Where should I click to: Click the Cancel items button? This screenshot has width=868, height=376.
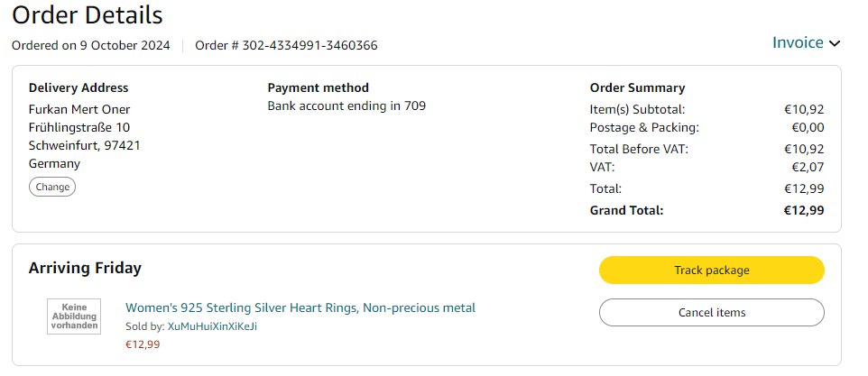click(711, 312)
